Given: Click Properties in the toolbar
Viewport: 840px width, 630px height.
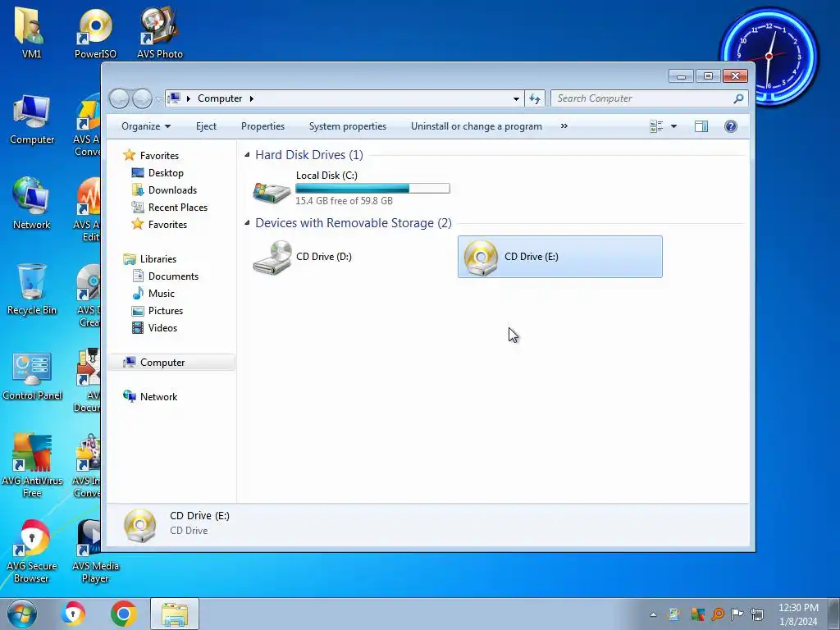Looking at the screenshot, I should (262, 126).
